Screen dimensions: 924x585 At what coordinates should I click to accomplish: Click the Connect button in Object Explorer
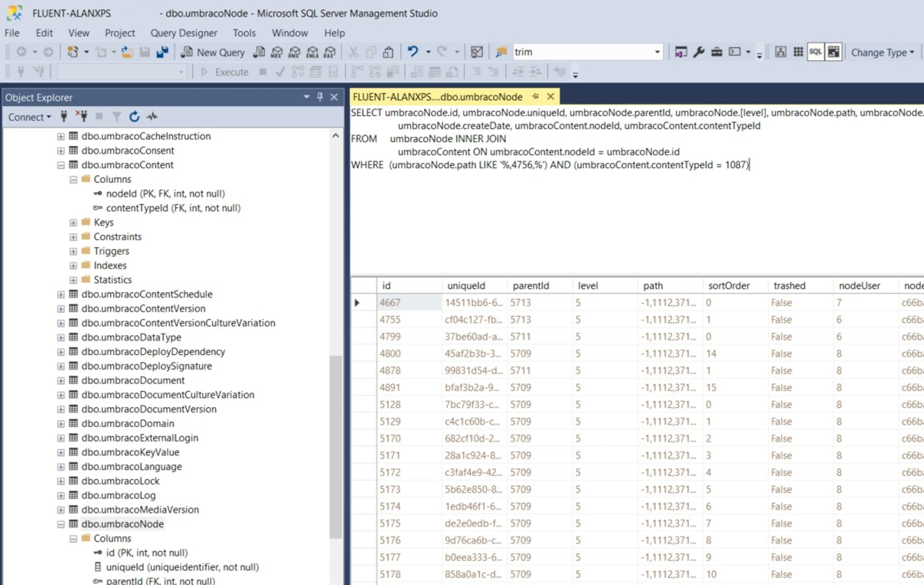tap(29, 117)
